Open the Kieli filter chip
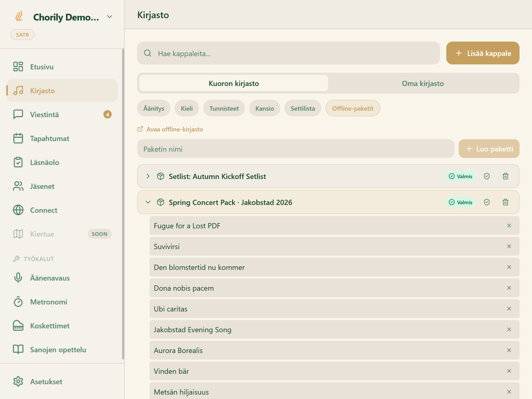Image resolution: width=532 pixels, height=399 pixels. pyautogui.click(x=187, y=108)
